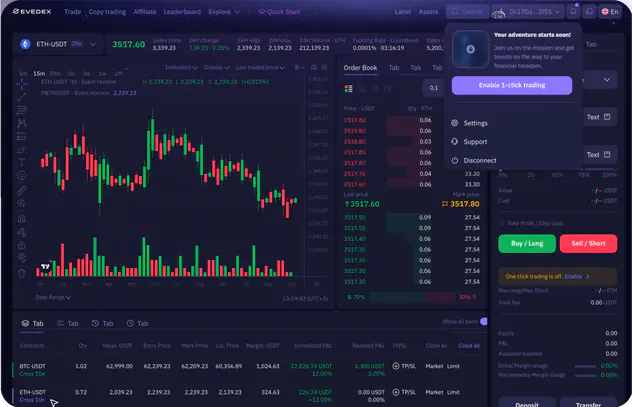Screen dimensions: 632x407
Task: Click the Settings gear icon in the wallet menu
Action: point(455,123)
